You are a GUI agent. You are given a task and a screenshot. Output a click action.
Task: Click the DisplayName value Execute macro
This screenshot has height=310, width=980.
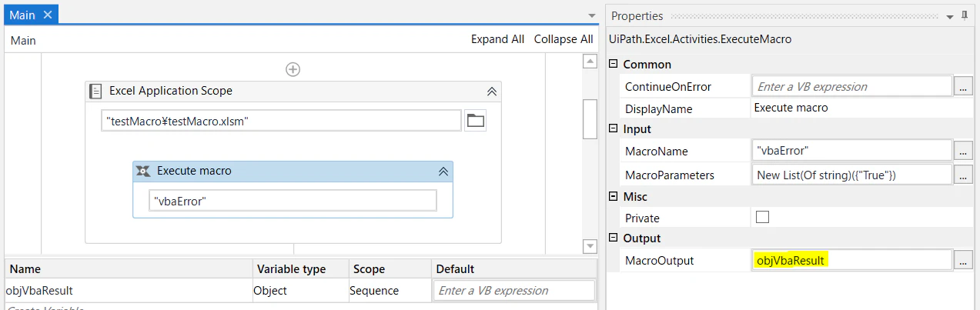791,108
